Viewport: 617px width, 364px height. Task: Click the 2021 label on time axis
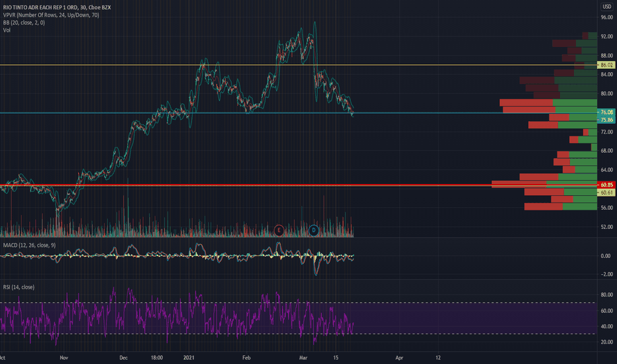point(189,357)
